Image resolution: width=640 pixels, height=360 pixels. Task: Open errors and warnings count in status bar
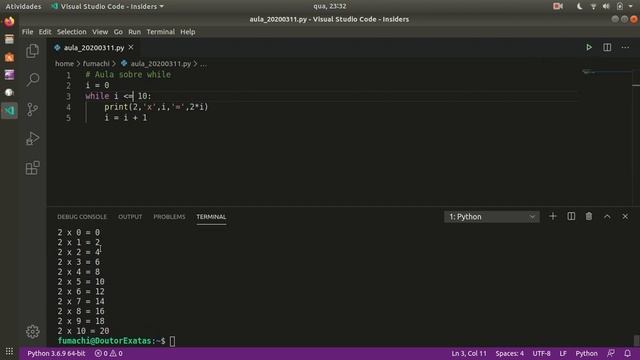pos(109,353)
